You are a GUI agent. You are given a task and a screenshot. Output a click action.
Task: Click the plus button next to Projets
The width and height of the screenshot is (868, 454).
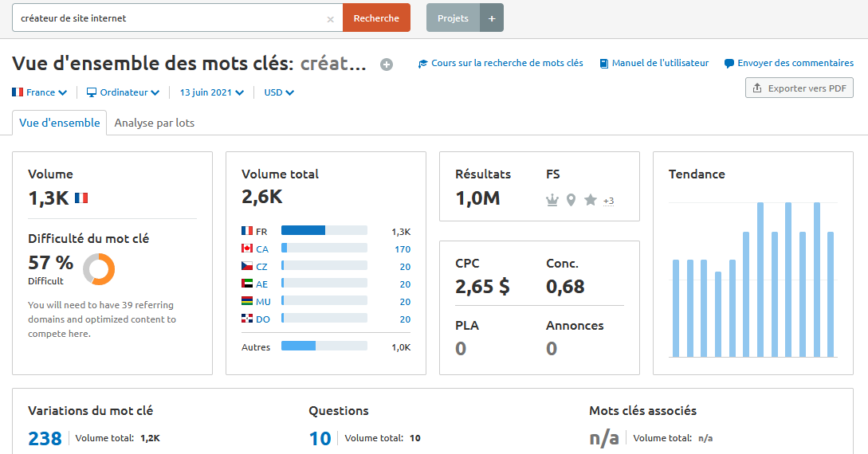(x=492, y=18)
